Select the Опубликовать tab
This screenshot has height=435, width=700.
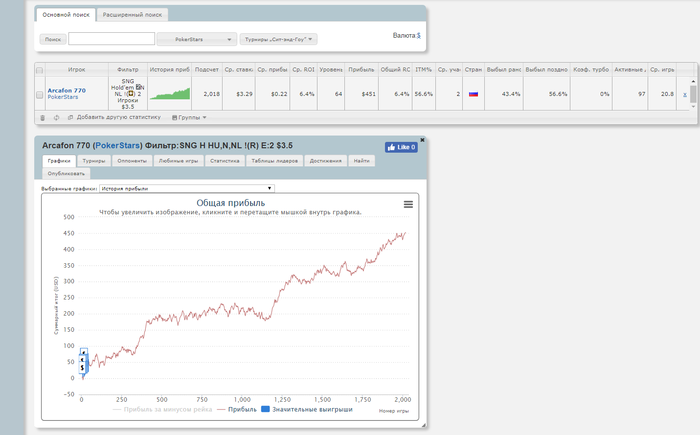tap(66, 173)
